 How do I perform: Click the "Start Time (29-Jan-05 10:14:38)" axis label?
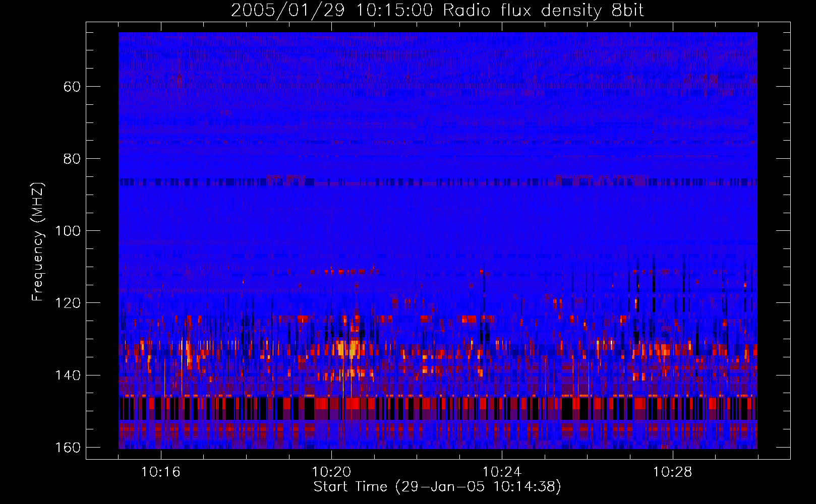(437, 487)
